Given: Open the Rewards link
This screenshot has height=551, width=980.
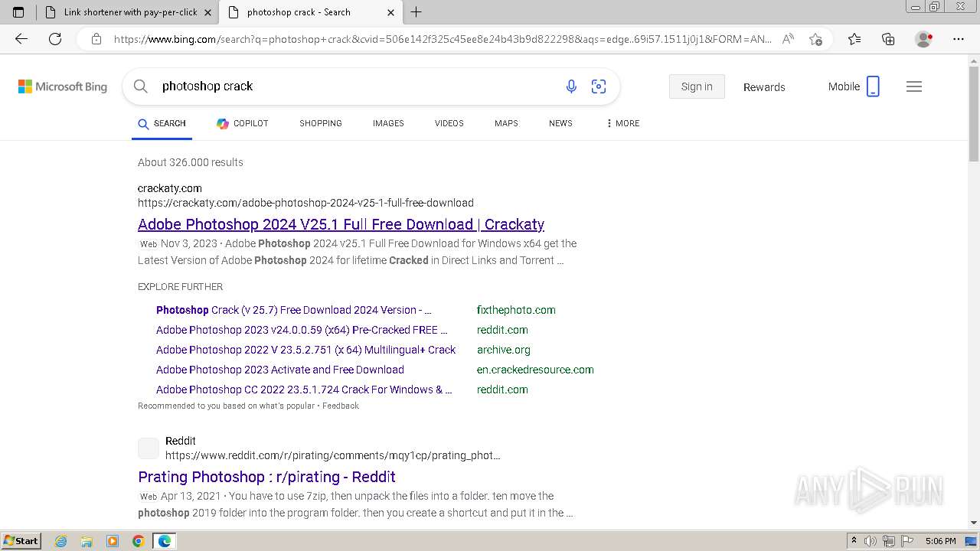Looking at the screenshot, I should tap(764, 87).
